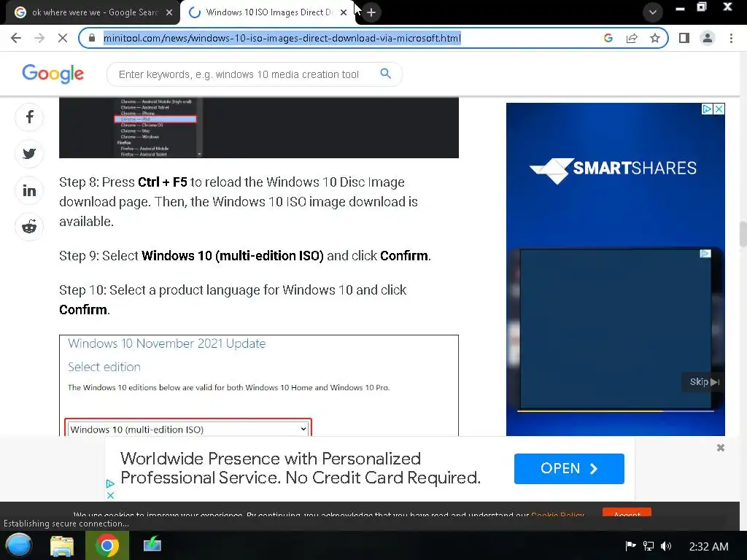Click the small X on banner ad
747x560 pixels.
coord(110,495)
